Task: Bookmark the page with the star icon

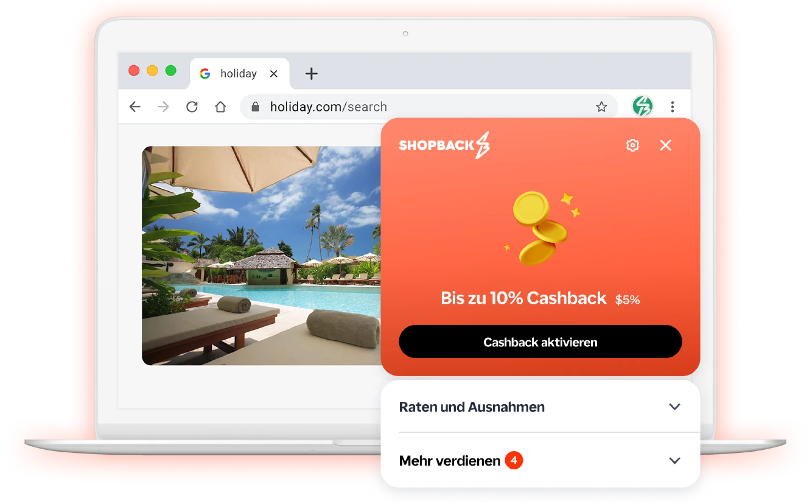Action: click(601, 107)
